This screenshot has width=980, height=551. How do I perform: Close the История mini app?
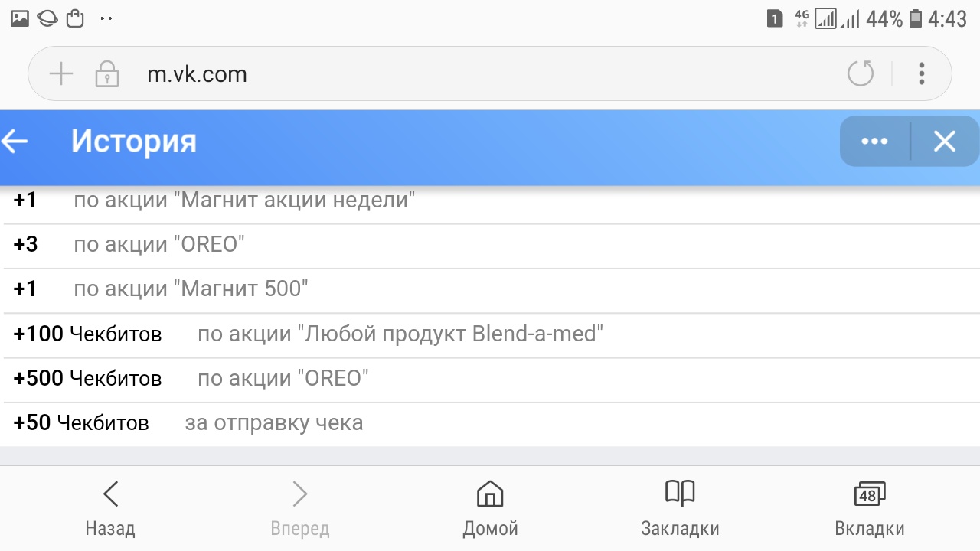tap(945, 142)
